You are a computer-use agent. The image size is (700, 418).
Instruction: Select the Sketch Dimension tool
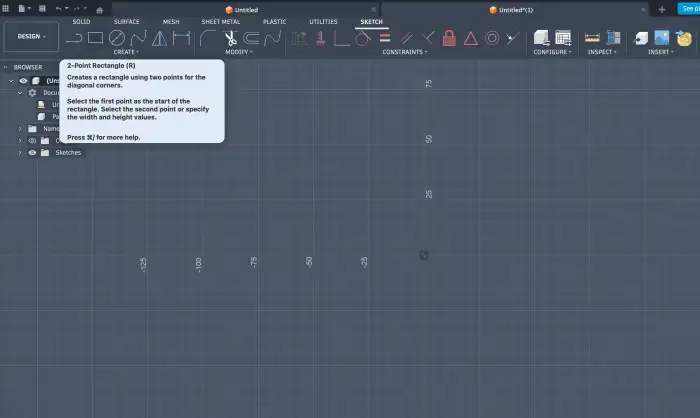(181, 38)
